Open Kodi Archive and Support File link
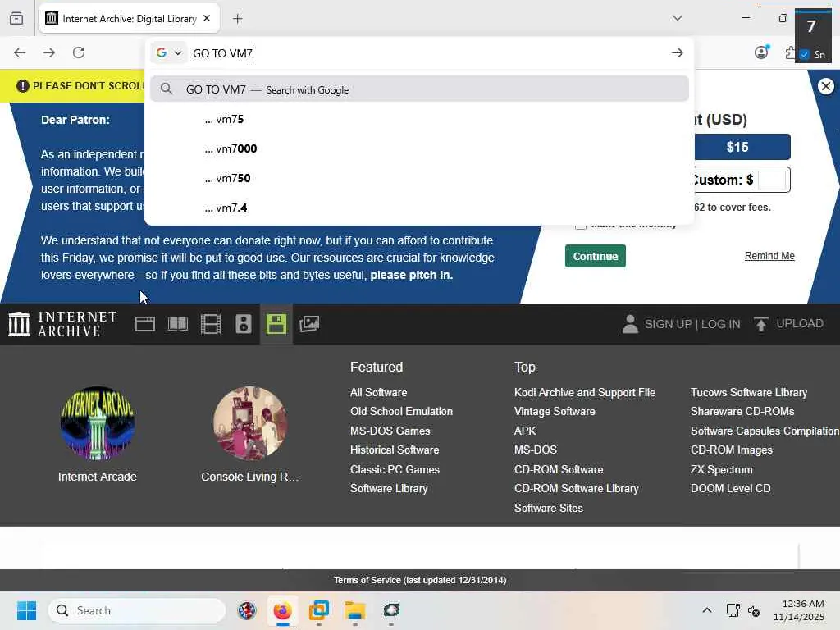This screenshot has height=630, width=840. click(584, 393)
